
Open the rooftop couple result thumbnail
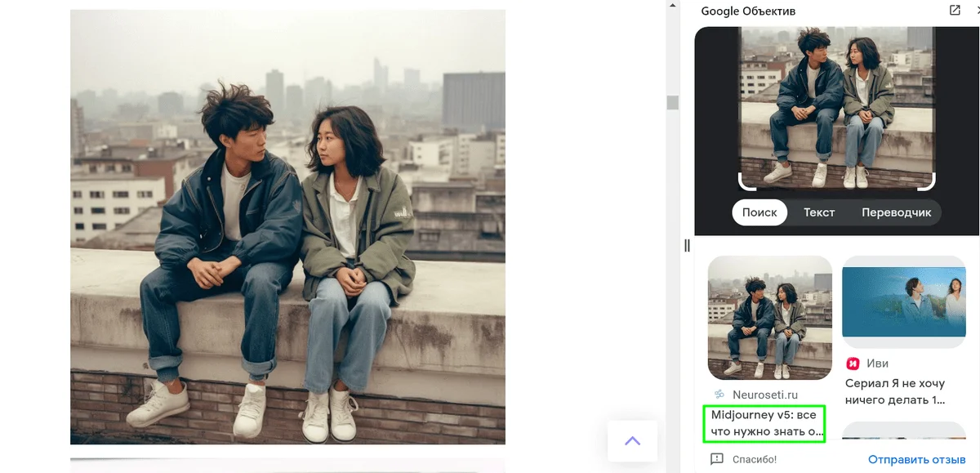pos(769,318)
